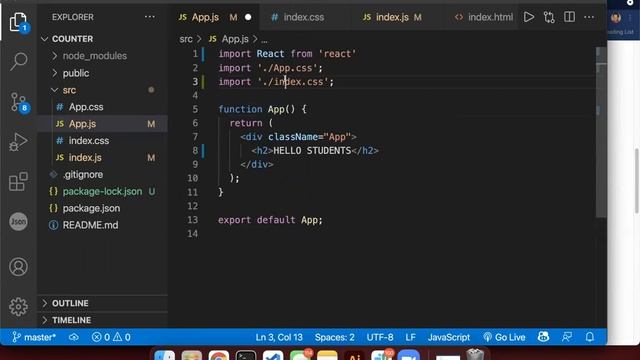Open Visual Studio Code from the dock

tap(273, 356)
